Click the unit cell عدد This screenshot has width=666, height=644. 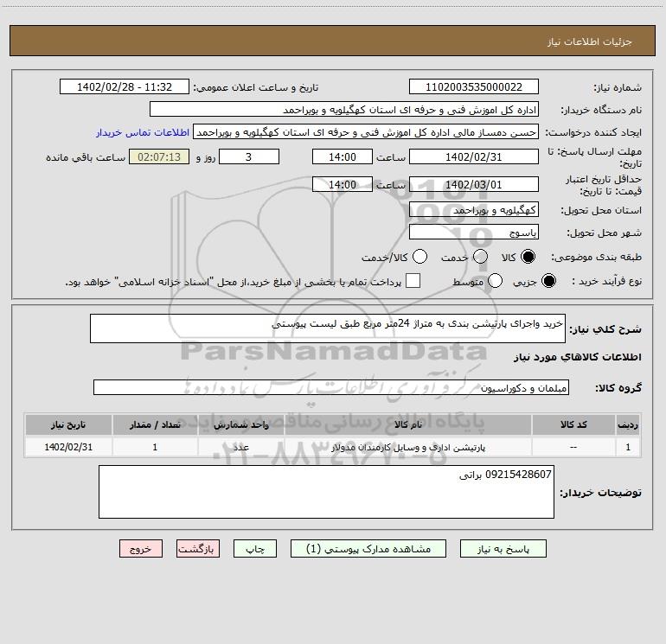(x=240, y=448)
